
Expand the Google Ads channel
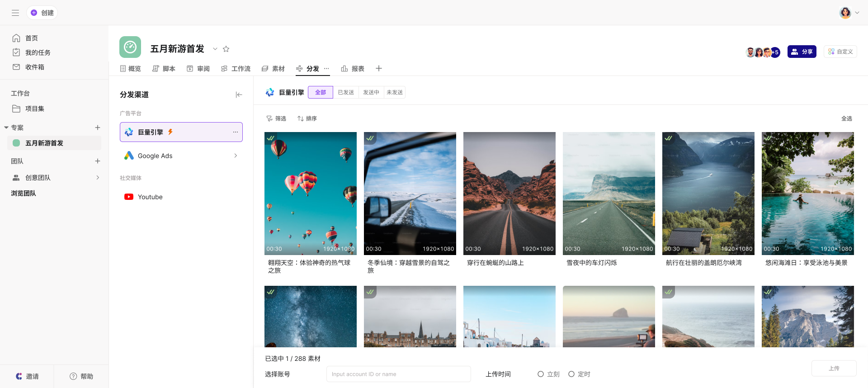tap(236, 156)
